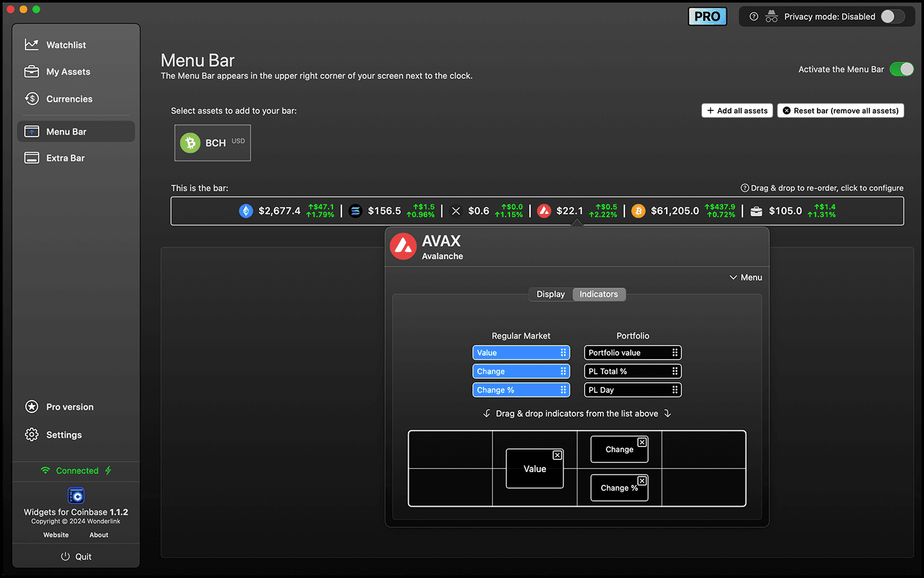Remove the Value indicator from the grid
Image resolution: width=924 pixels, height=578 pixels.
(557, 455)
